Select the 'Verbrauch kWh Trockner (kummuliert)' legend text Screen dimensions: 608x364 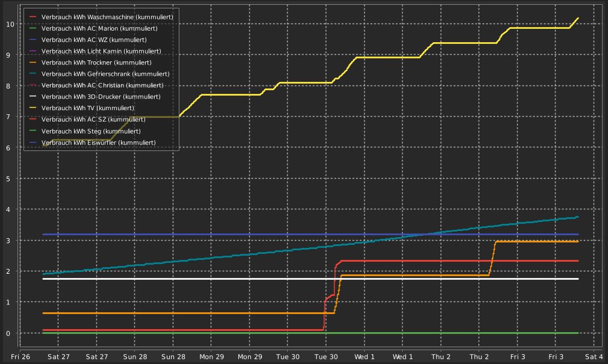tap(96, 63)
